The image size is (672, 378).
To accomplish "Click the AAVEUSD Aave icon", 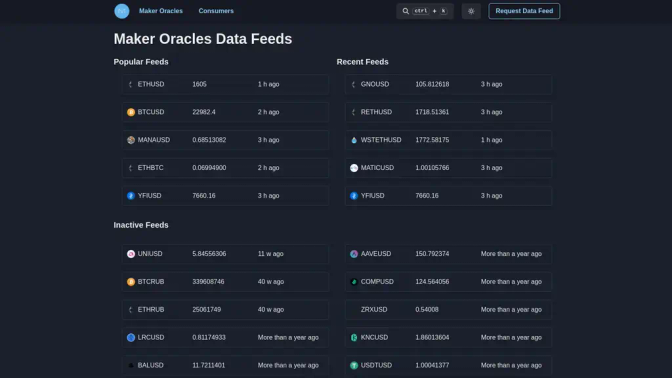I will point(354,254).
